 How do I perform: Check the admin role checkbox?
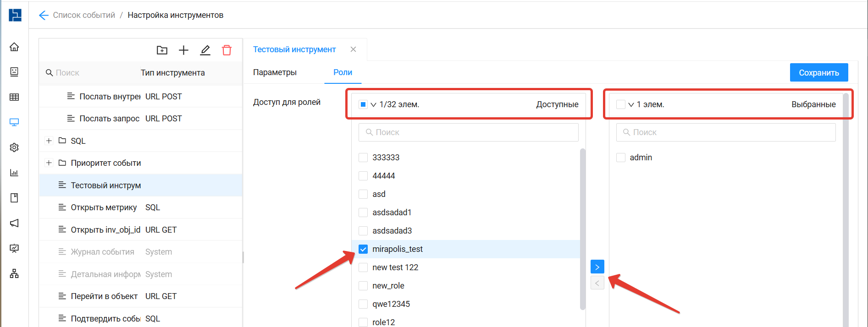(x=621, y=158)
